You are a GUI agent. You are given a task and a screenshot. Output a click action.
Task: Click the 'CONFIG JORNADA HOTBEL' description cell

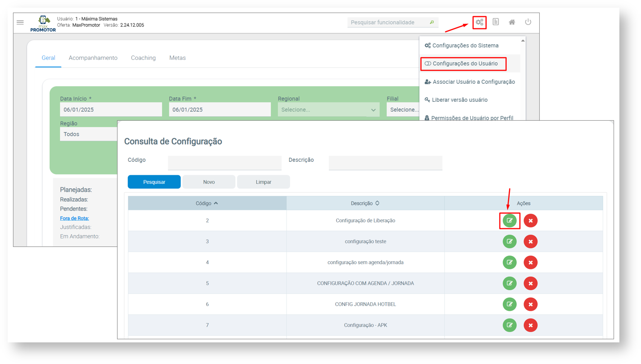tap(365, 304)
